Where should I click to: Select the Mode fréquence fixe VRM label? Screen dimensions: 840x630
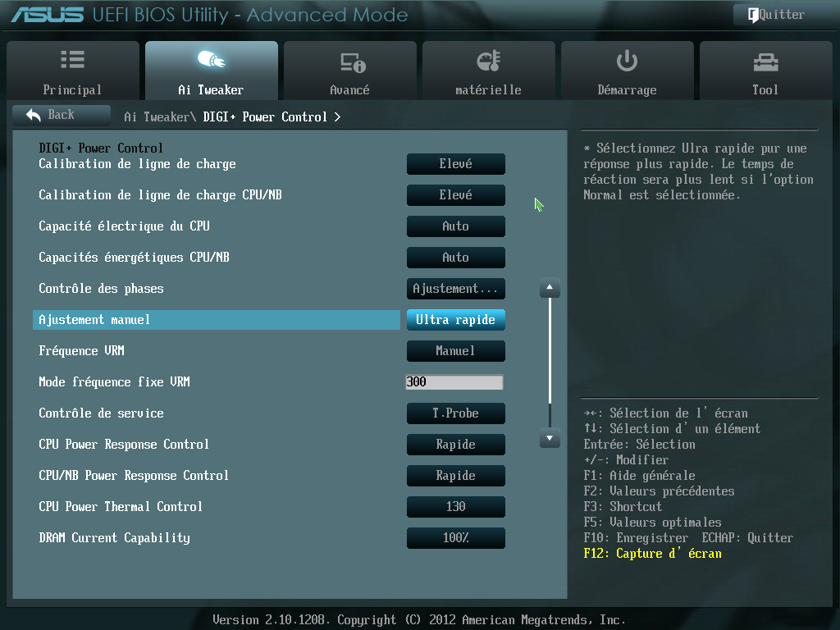point(114,382)
